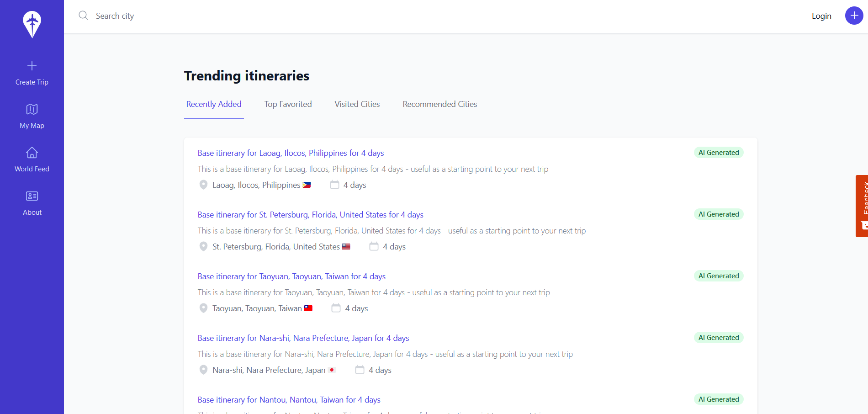Open the Nara-shi, Japan itinerary link

[x=303, y=338]
